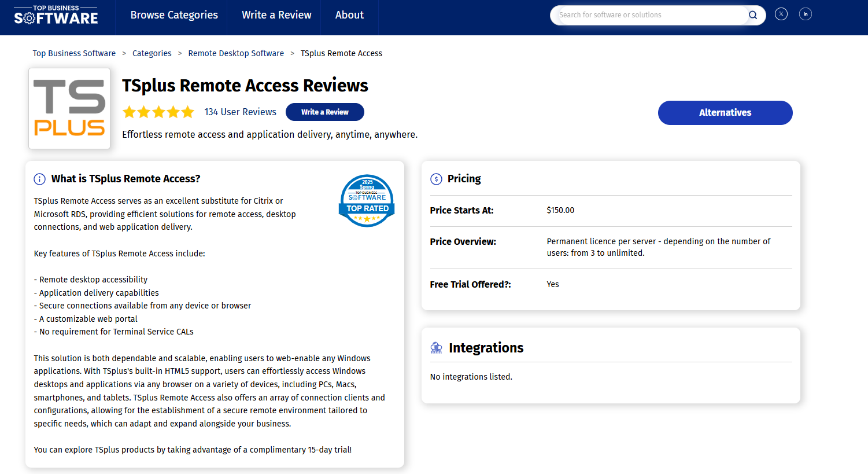This screenshot has width=868, height=474.
Task: Open Remote Desktop Software breadcrumb
Action: coord(236,53)
